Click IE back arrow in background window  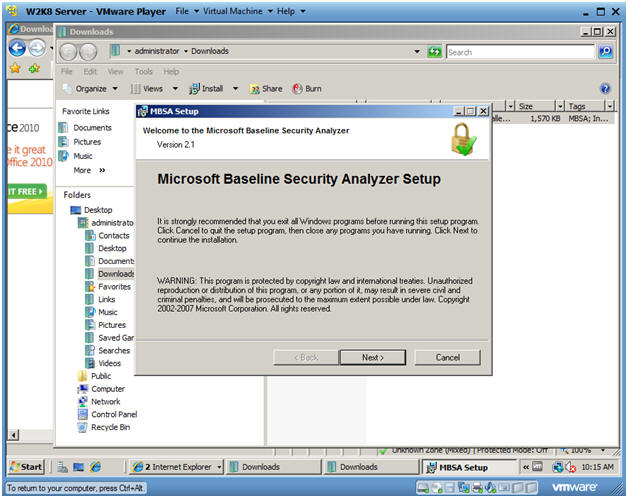[x=17, y=48]
